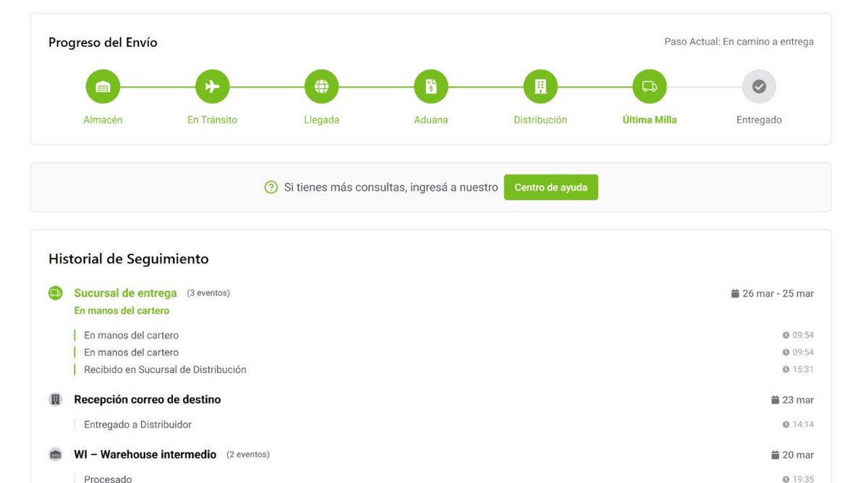Click the 19:35 timestamp
This screenshot has width=868, height=483.
(x=803, y=479)
